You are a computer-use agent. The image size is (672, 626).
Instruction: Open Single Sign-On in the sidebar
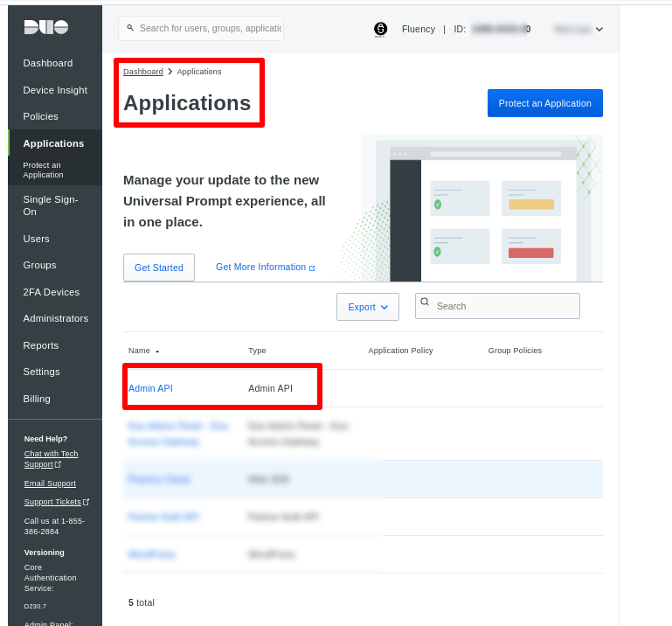50,205
